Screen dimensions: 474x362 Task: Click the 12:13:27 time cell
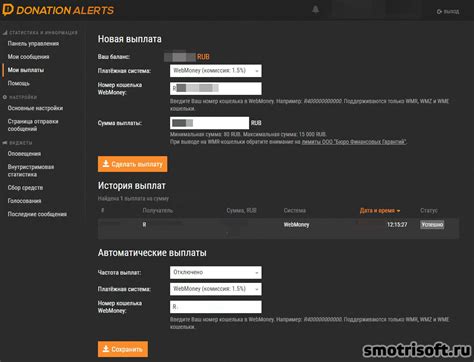pos(397,225)
